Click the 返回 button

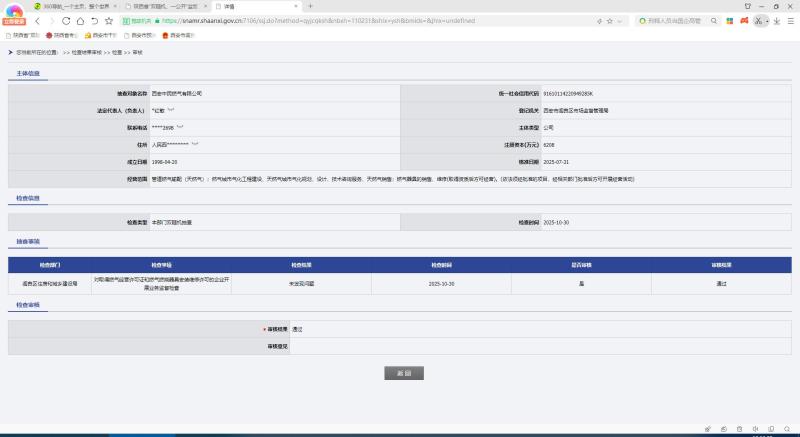tap(404, 373)
